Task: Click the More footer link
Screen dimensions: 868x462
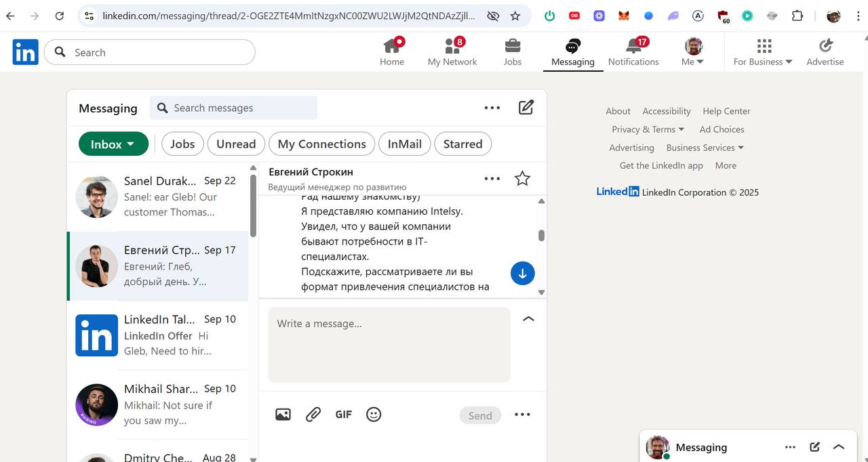Action: [726, 165]
